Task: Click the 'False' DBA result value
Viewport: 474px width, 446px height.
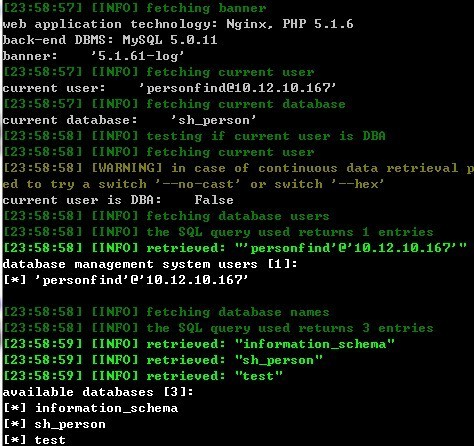Action: [214, 200]
